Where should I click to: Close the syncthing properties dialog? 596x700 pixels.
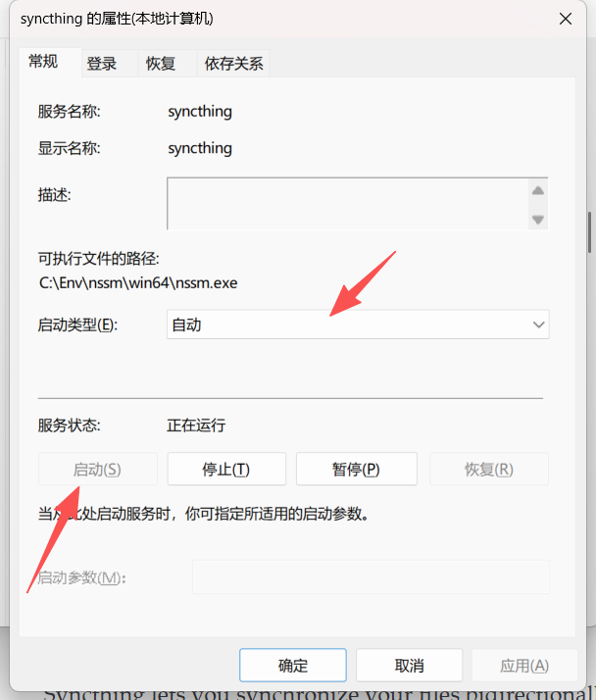(x=566, y=19)
